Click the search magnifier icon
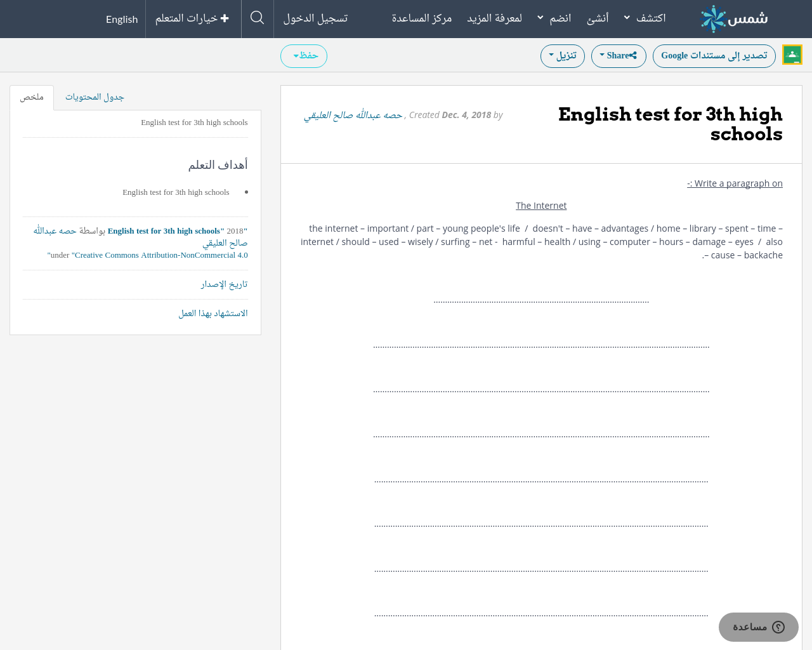 256,17
